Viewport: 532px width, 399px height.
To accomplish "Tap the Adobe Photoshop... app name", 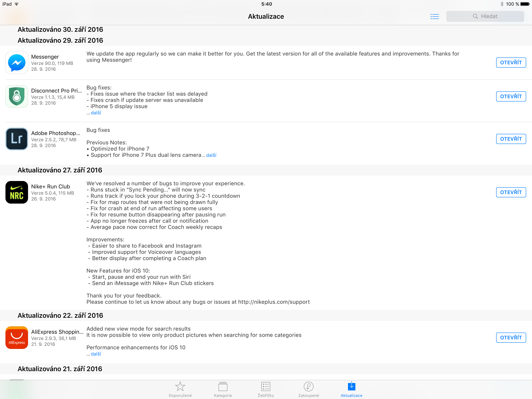I will (56, 133).
